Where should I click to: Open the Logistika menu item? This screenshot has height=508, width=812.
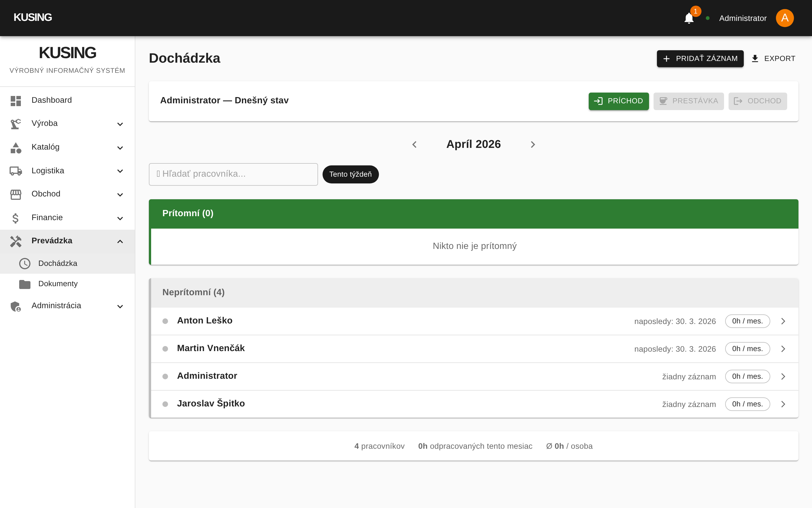point(67,171)
